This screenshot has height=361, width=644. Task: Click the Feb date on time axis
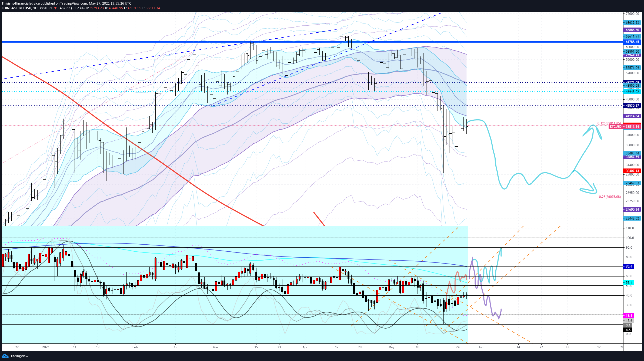click(135, 347)
